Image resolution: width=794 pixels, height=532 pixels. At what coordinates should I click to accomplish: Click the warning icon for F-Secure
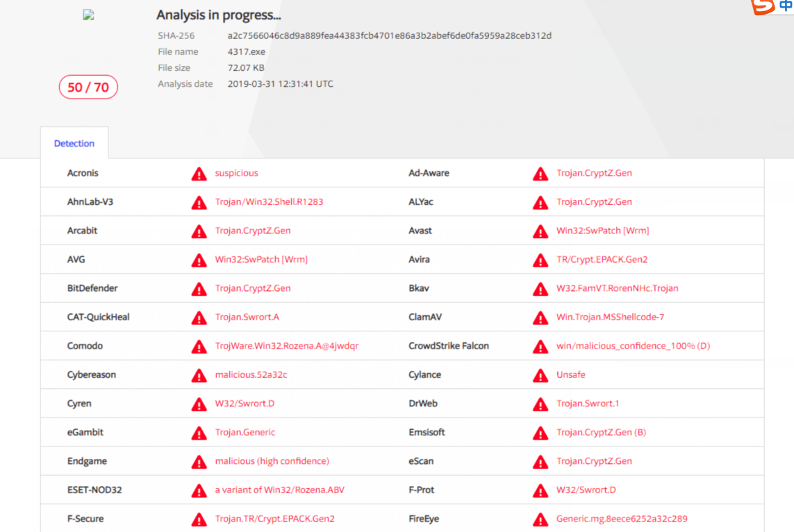(x=199, y=520)
